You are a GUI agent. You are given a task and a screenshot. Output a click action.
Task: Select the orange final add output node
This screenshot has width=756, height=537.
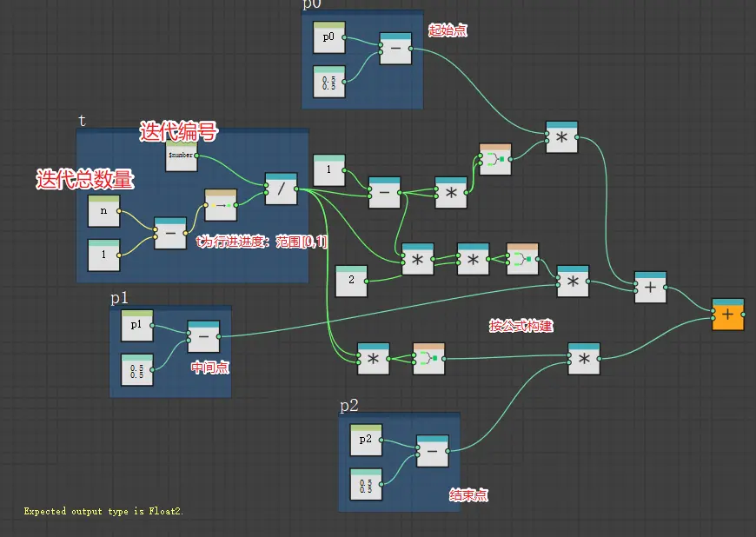coord(728,315)
